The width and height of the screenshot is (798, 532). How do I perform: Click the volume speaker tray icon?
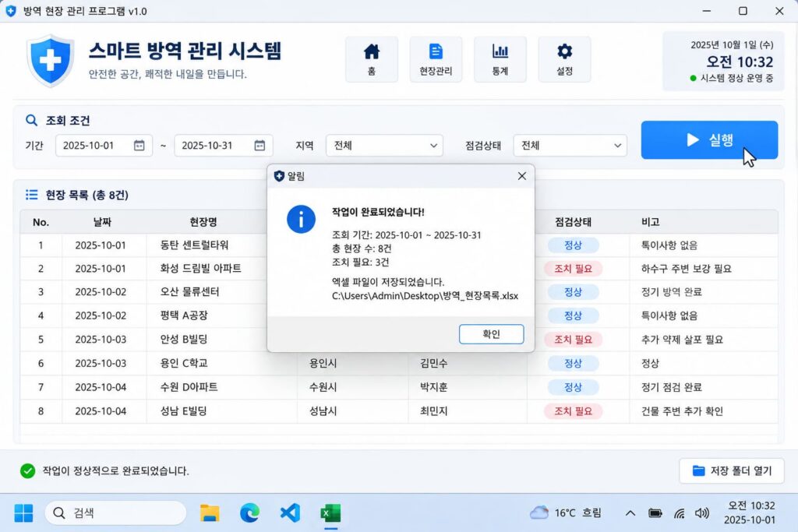pos(702,513)
